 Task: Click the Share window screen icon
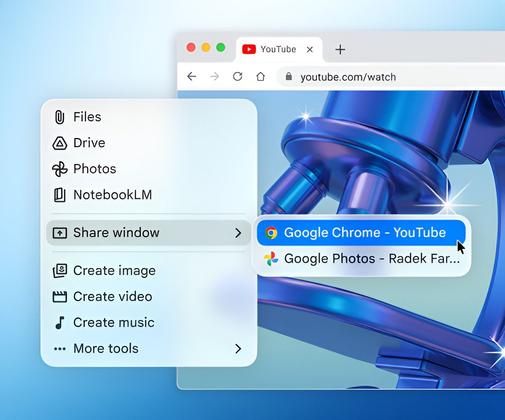[x=60, y=233]
